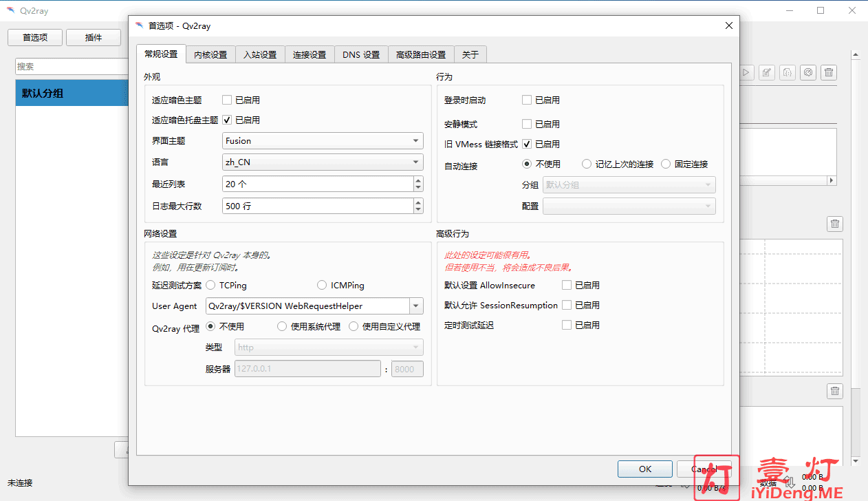Open the 界面主题 Fusion dropdown
This screenshot has width=868, height=501.
point(323,141)
